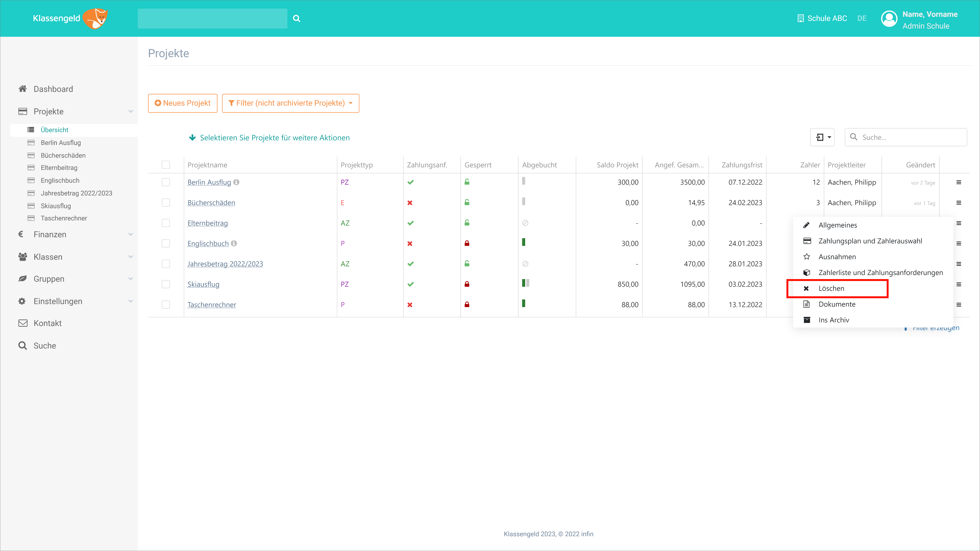Viewport: 980px width, 551px height.
Task: Click info icon next to Englischbuch
Action: coord(234,243)
